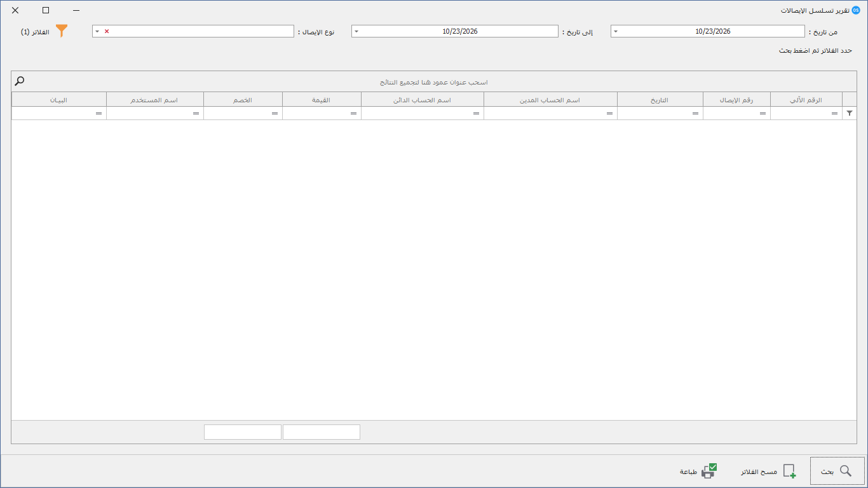
Task: Click the القيمة footer total box
Action: coord(322,432)
